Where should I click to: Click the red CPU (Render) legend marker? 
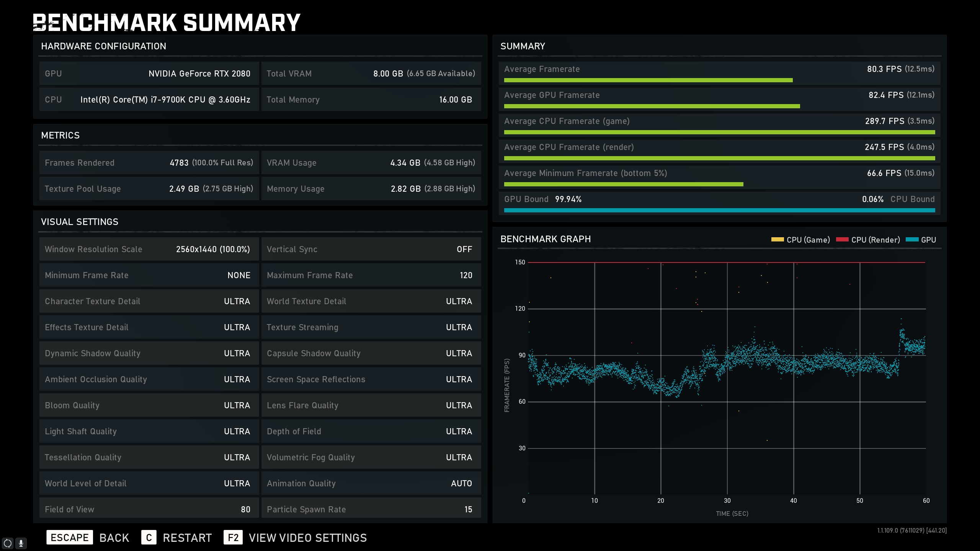[x=842, y=240]
